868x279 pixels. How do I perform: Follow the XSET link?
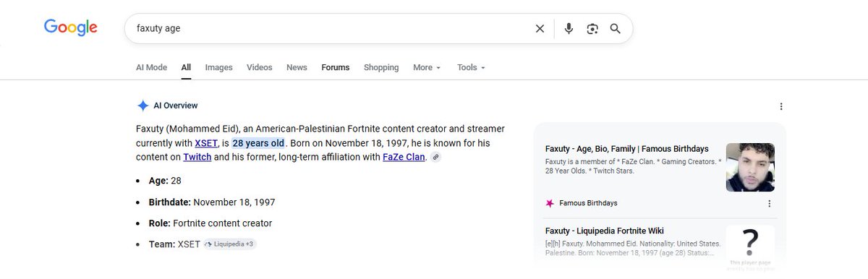click(207, 143)
